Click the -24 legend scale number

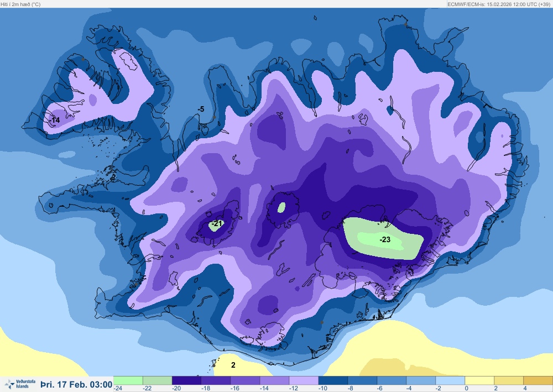point(118,389)
